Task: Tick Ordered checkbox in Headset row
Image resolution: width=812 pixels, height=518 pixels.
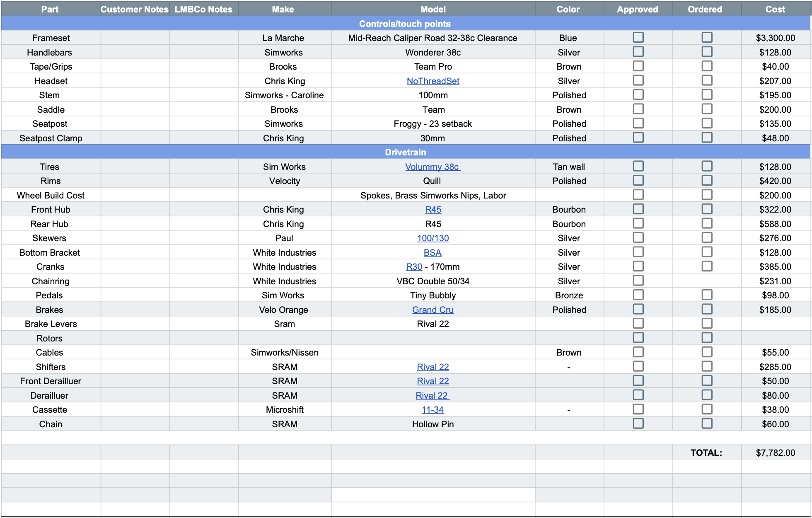Action: click(x=707, y=80)
